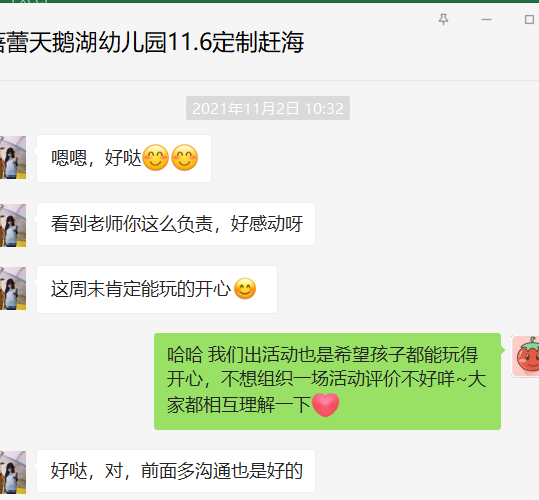Click avatar beside 好哒，对，前面多沟通 message

coord(13,472)
